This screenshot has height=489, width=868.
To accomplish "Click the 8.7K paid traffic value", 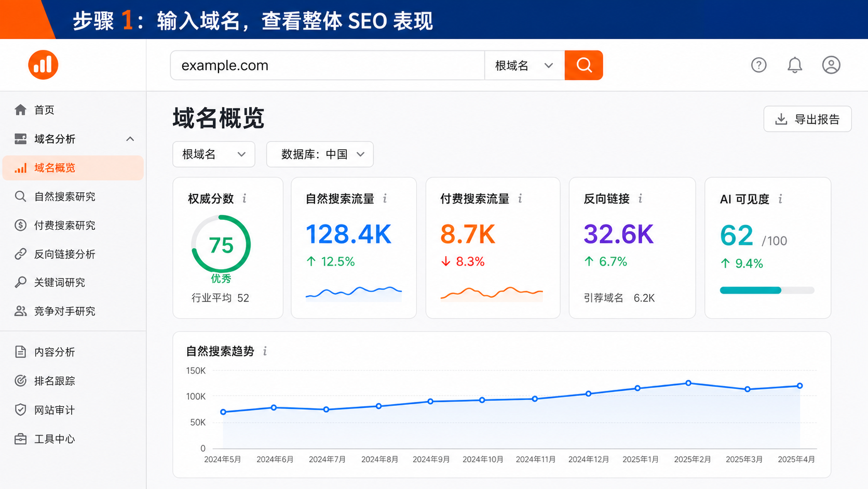I will click(x=468, y=234).
